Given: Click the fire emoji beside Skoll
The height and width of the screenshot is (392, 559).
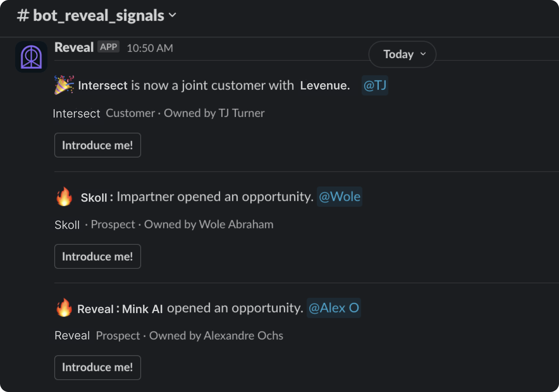Looking at the screenshot, I should point(64,196).
